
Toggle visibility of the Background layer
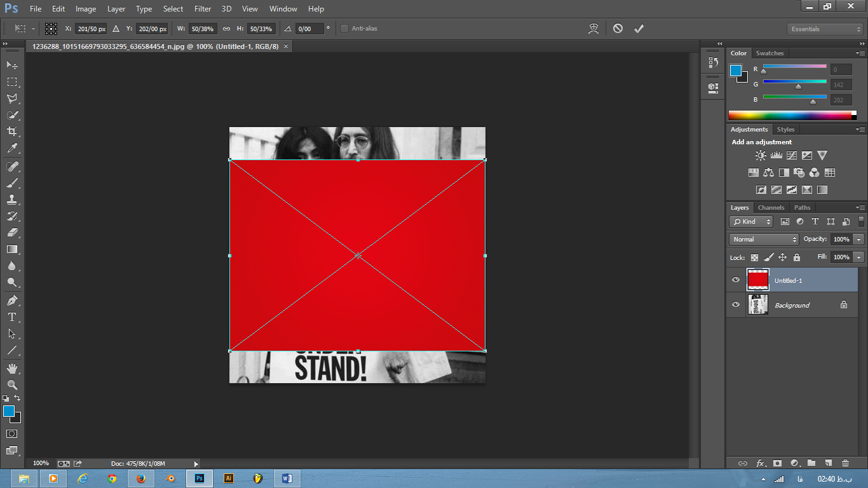tap(736, 305)
